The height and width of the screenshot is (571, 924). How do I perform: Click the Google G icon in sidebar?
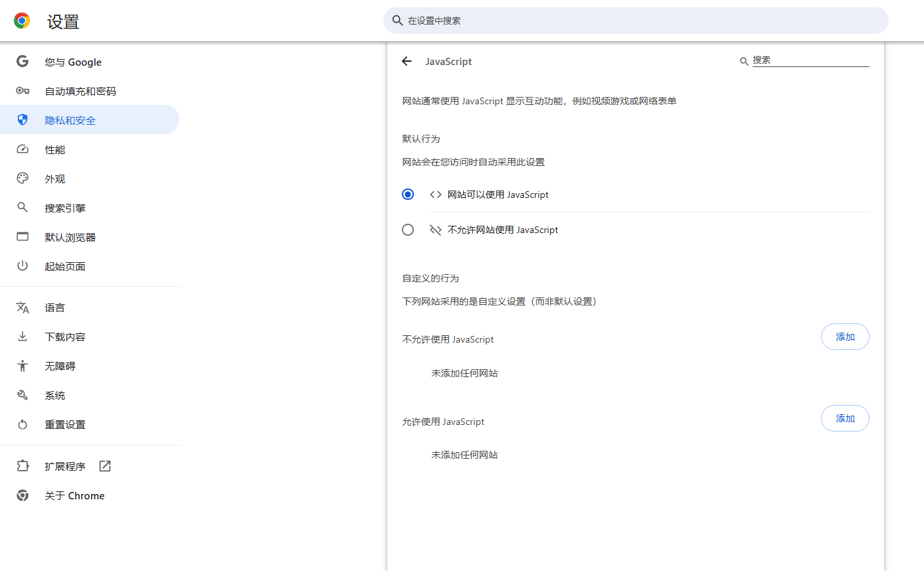(x=23, y=62)
